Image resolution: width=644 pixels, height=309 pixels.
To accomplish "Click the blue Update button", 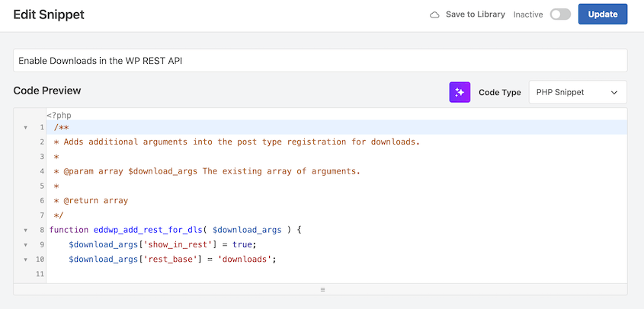I will (603, 14).
